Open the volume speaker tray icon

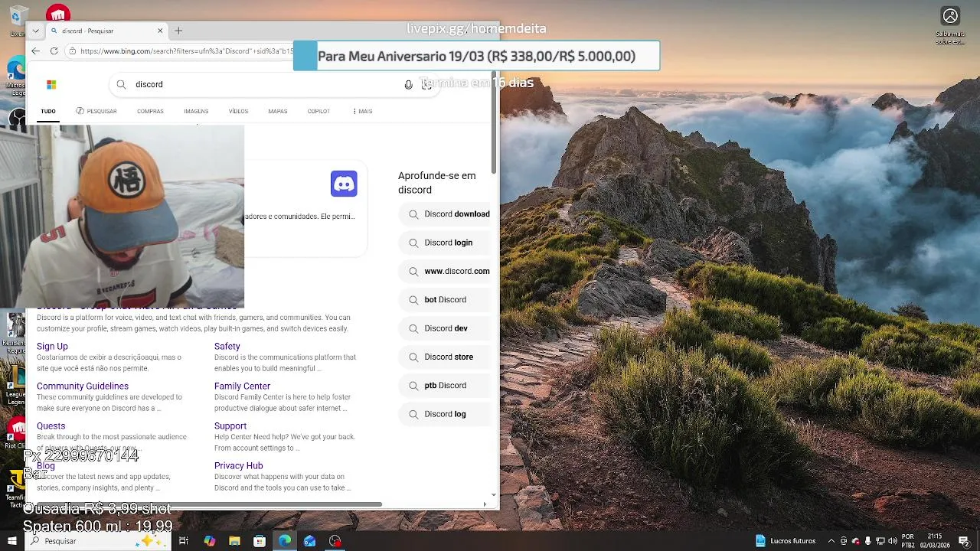(893, 541)
